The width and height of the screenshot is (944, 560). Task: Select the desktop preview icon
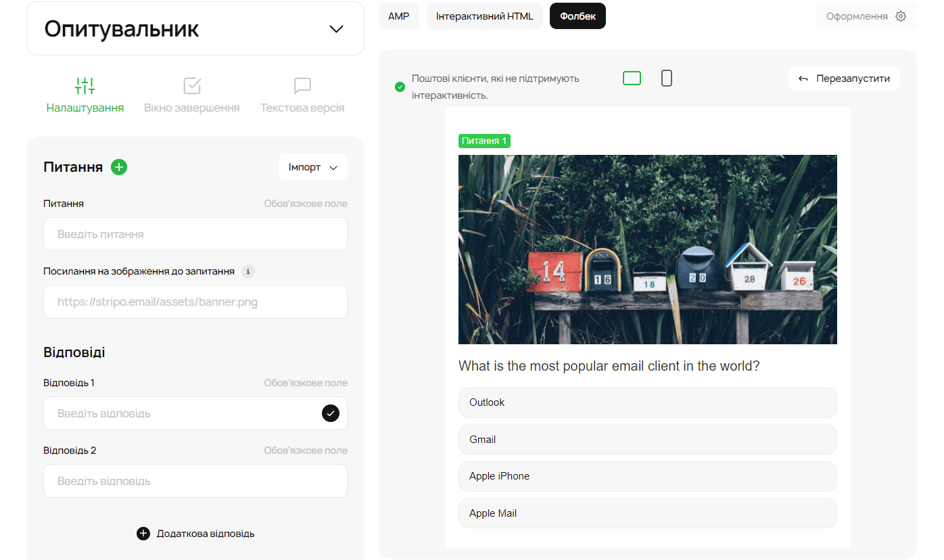click(631, 78)
